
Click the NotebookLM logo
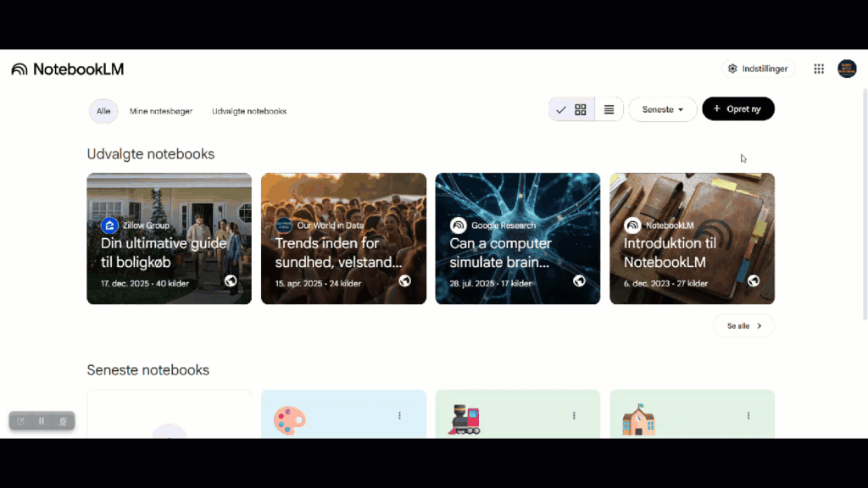pyautogui.click(x=67, y=69)
